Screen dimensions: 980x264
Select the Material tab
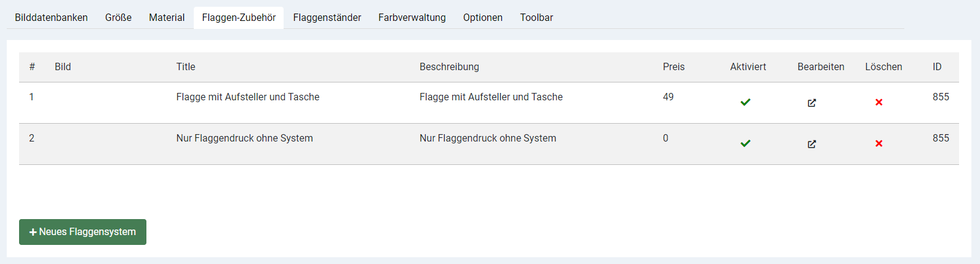pyautogui.click(x=167, y=18)
